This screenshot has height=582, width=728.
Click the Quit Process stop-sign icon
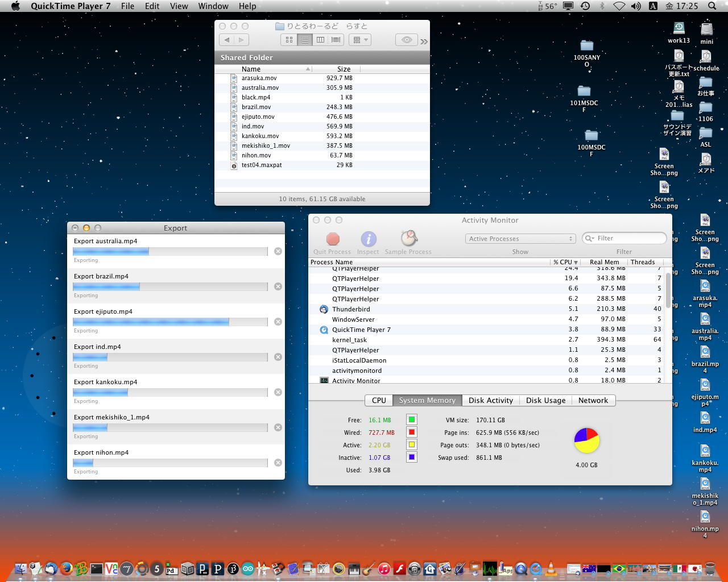click(x=333, y=239)
